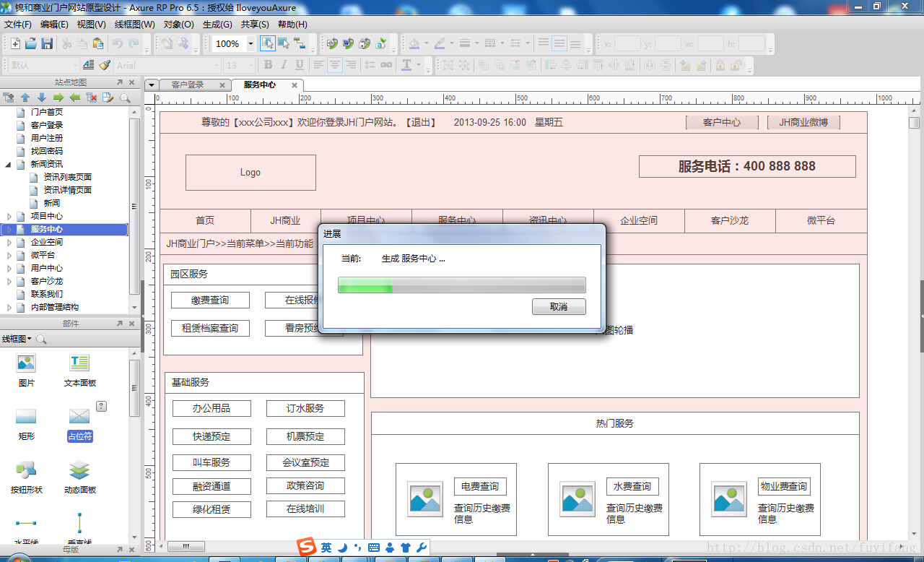The image size is (924, 562).
Task: Create a new file with the New icon
Action: (x=15, y=43)
